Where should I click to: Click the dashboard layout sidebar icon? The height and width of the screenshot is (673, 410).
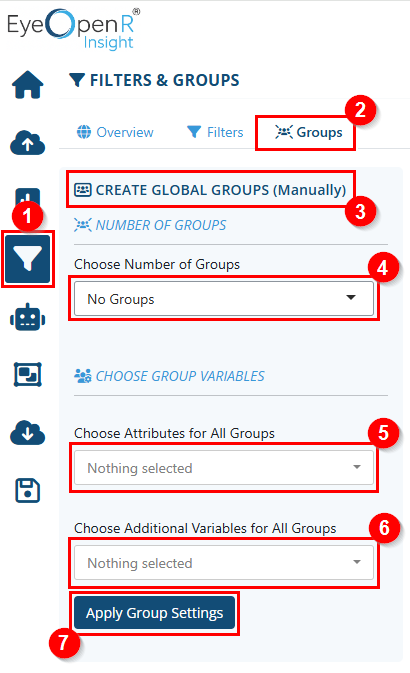(28, 374)
